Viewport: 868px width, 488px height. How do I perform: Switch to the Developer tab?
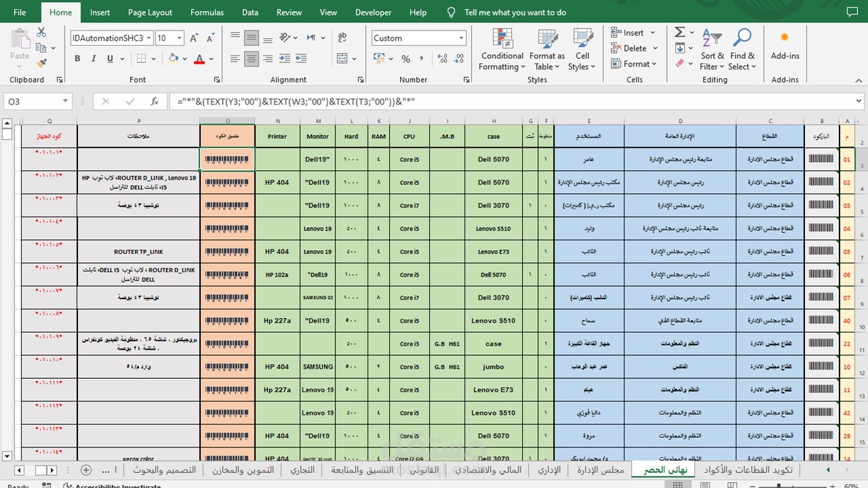373,12
